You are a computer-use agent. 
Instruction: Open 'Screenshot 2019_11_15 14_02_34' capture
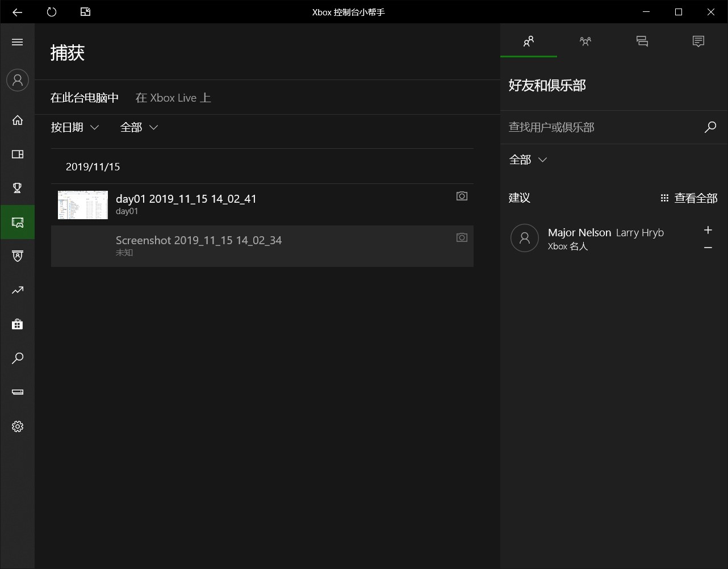199,240
